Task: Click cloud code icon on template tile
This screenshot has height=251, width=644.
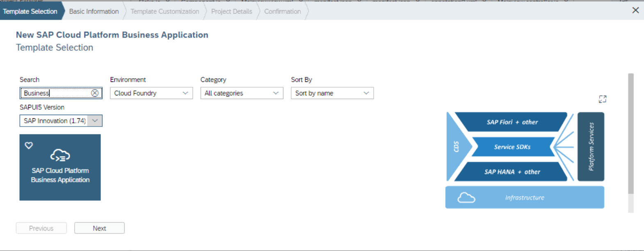Action: 60,155
